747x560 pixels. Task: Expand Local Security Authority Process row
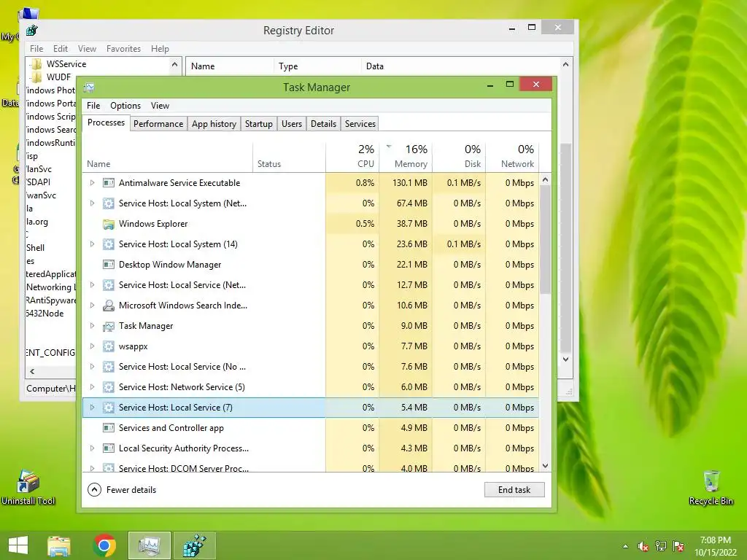93,448
